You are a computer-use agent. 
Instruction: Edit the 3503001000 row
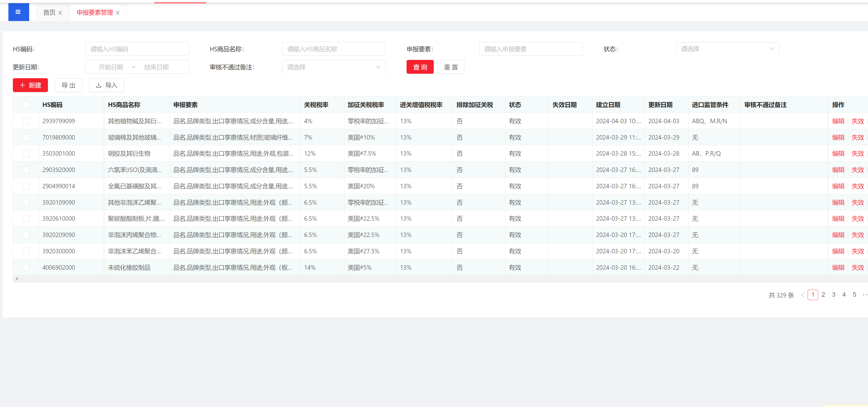point(838,153)
